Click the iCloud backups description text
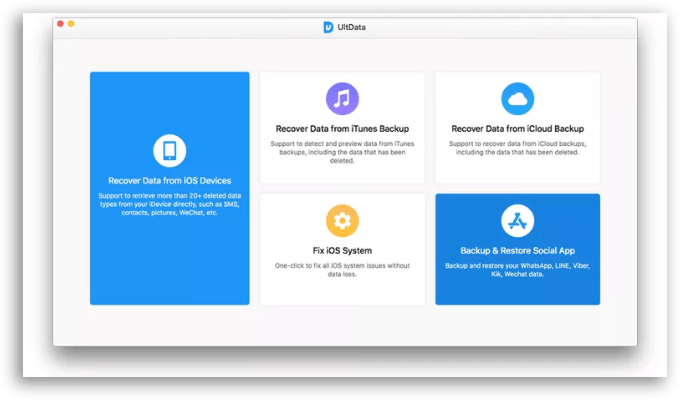The height and width of the screenshot is (400, 700). pos(517,148)
